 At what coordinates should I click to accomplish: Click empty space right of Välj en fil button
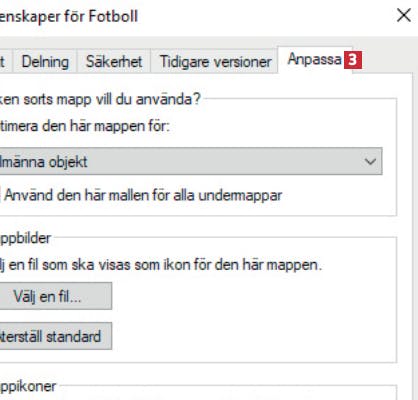pos(253,296)
